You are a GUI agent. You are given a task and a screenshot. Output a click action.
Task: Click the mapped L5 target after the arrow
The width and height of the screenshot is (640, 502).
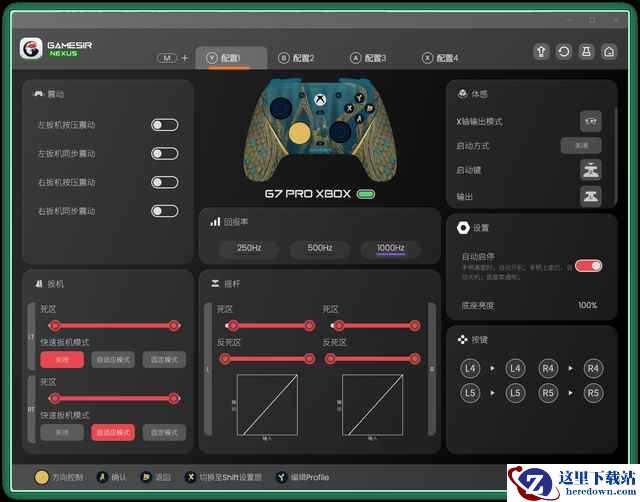[516, 393]
